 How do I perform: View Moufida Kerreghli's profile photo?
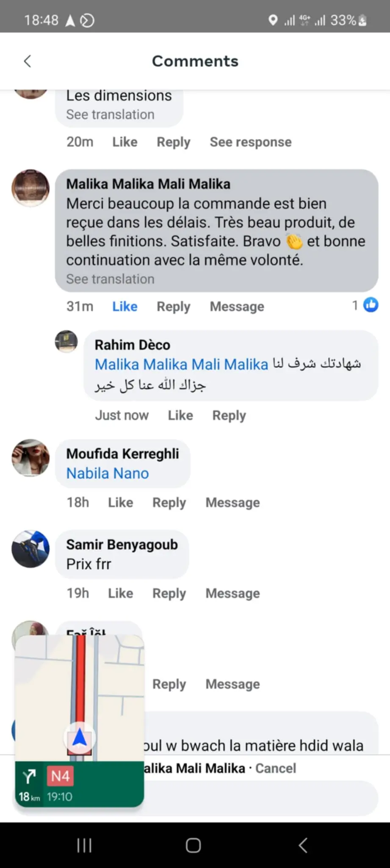[30, 458]
